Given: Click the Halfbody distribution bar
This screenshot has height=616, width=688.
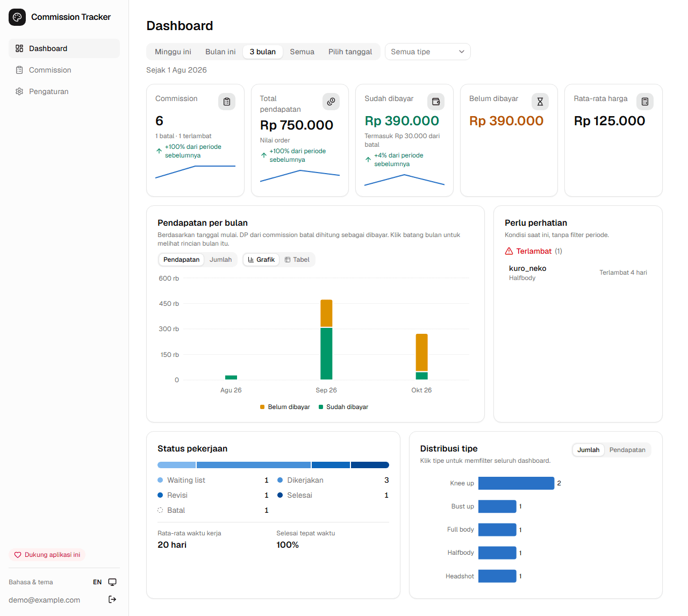Looking at the screenshot, I should 497,553.
